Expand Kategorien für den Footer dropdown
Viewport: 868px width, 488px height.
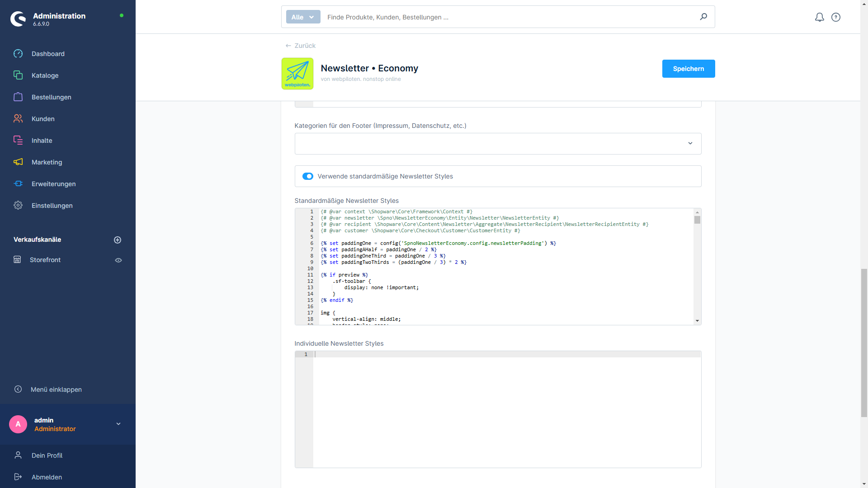coord(690,143)
